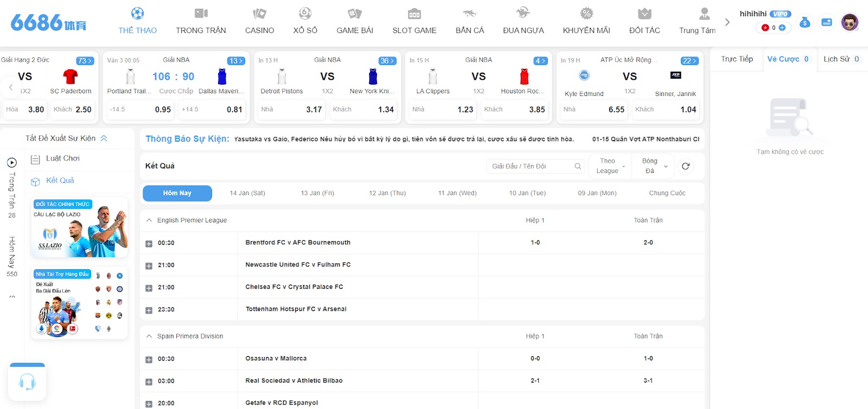
Task: Select the 09 Jan (Mon) tab
Action: [x=597, y=193]
